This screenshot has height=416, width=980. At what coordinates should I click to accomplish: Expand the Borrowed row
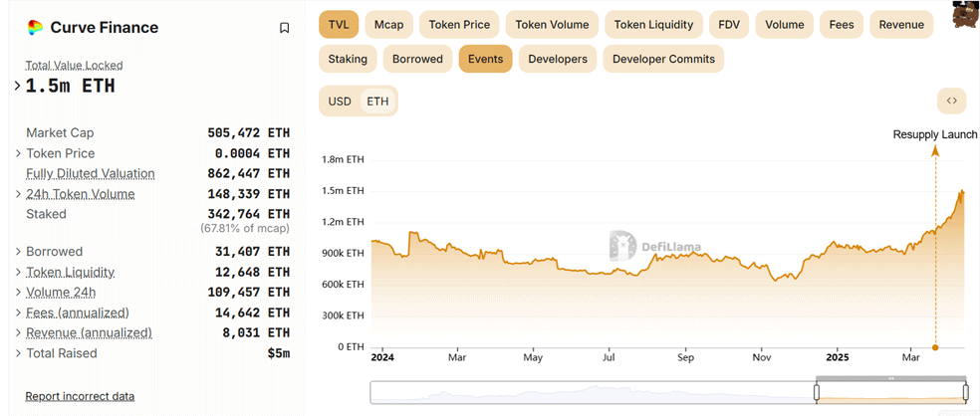19,252
